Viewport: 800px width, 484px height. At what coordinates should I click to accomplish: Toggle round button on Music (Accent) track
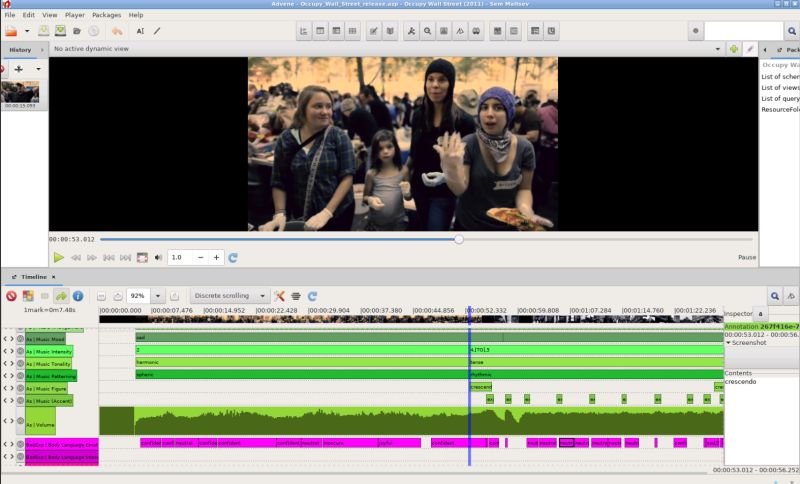pos(20,400)
